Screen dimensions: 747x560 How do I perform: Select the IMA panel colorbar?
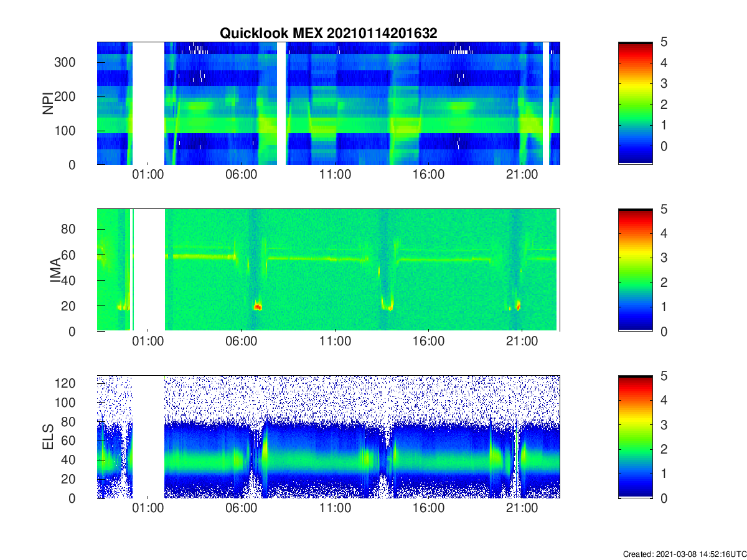pyautogui.click(x=636, y=270)
